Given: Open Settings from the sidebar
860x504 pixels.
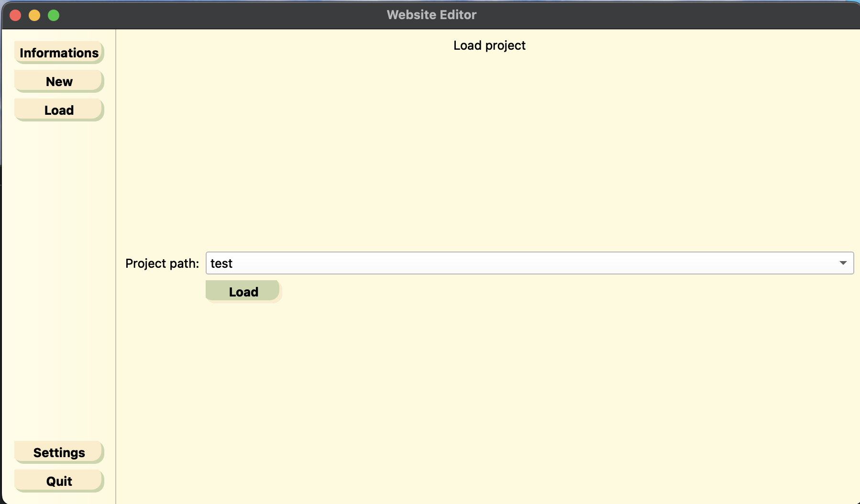Looking at the screenshot, I should 59,452.
